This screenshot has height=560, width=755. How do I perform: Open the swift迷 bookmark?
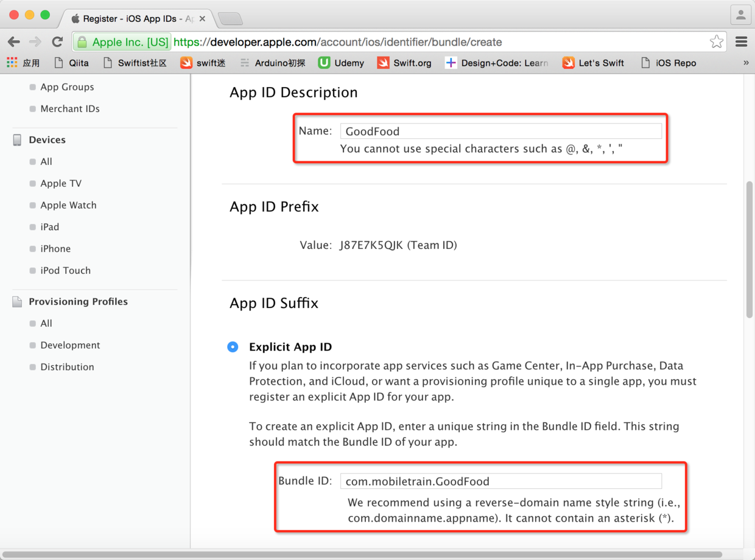click(x=203, y=63)
